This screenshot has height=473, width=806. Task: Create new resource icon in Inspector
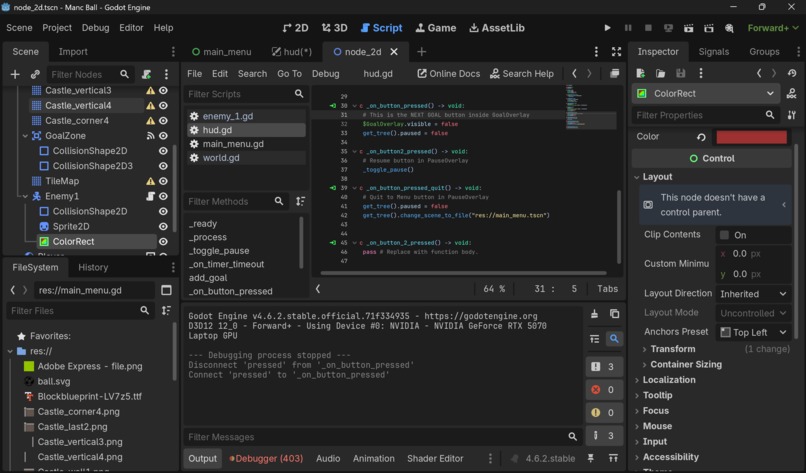click(x=640, y=74)
